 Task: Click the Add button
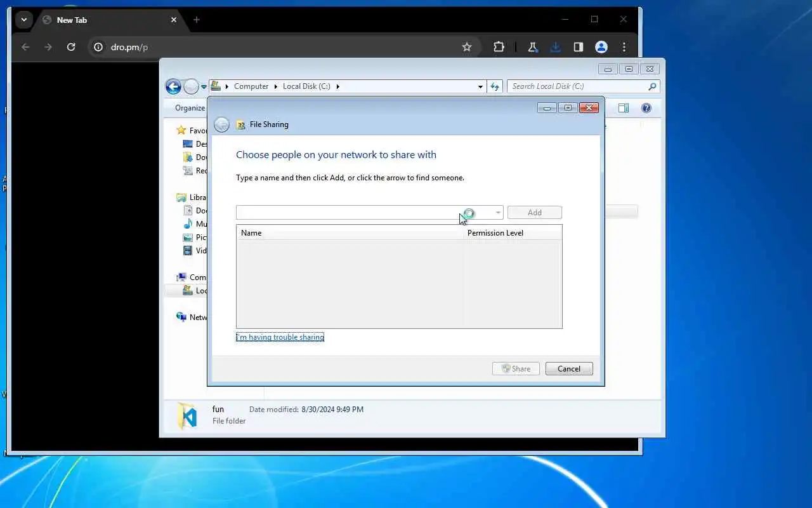[535, 213]
